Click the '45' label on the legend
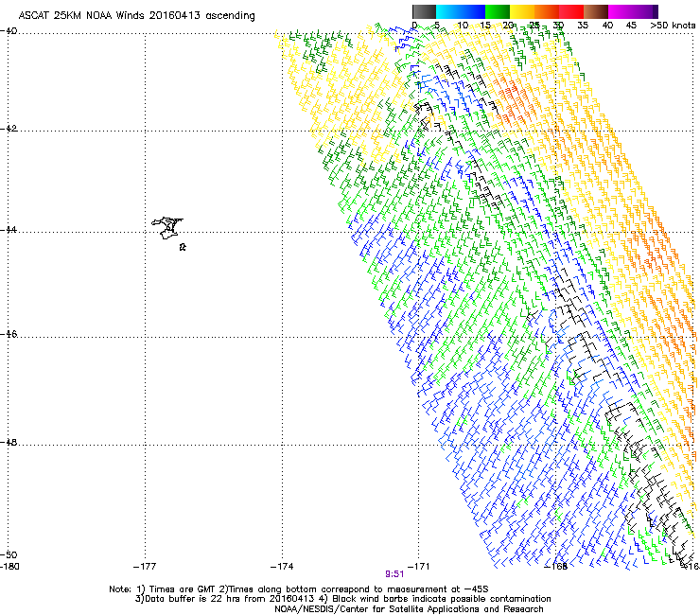The image size is (700, 615). [x=631, y=26]
